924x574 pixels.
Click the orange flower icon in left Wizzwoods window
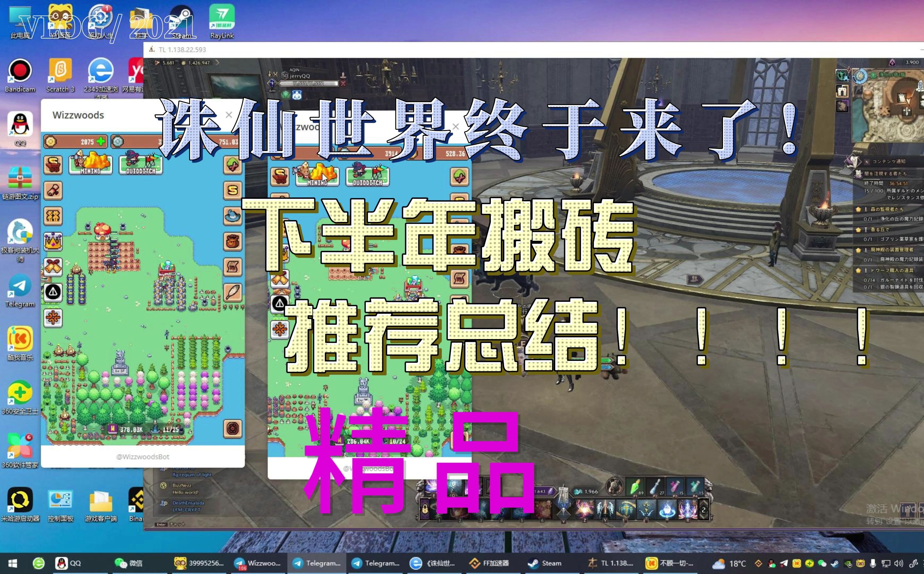point(53,318)
